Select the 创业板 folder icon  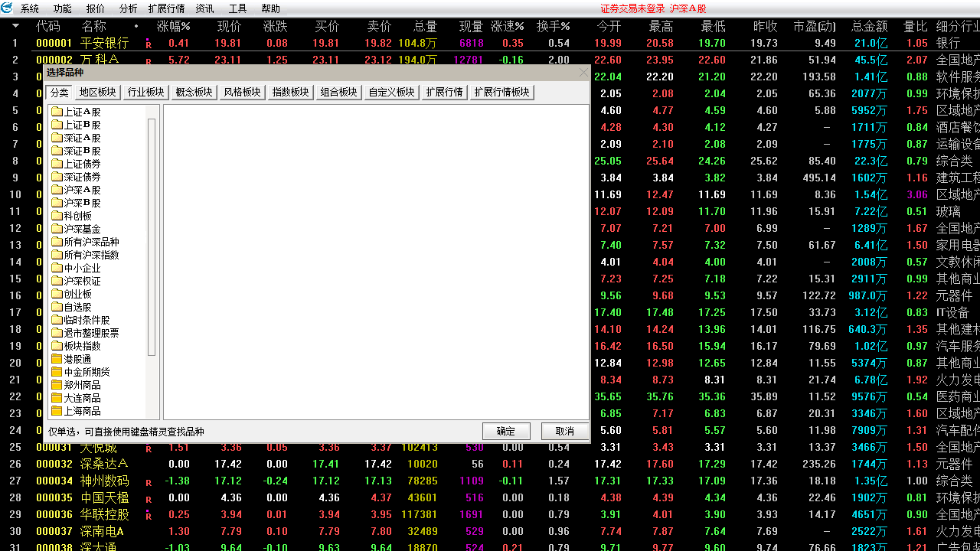tap(57, 294)
